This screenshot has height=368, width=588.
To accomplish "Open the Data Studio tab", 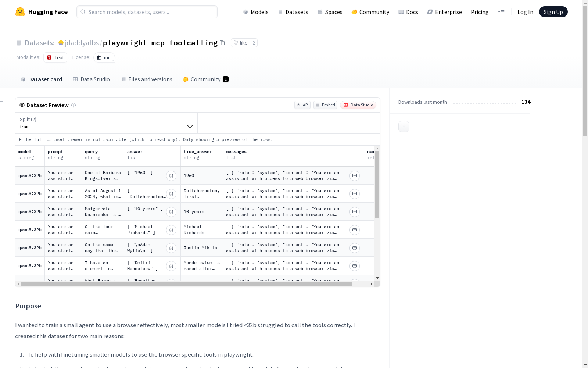I will [92, 79].
